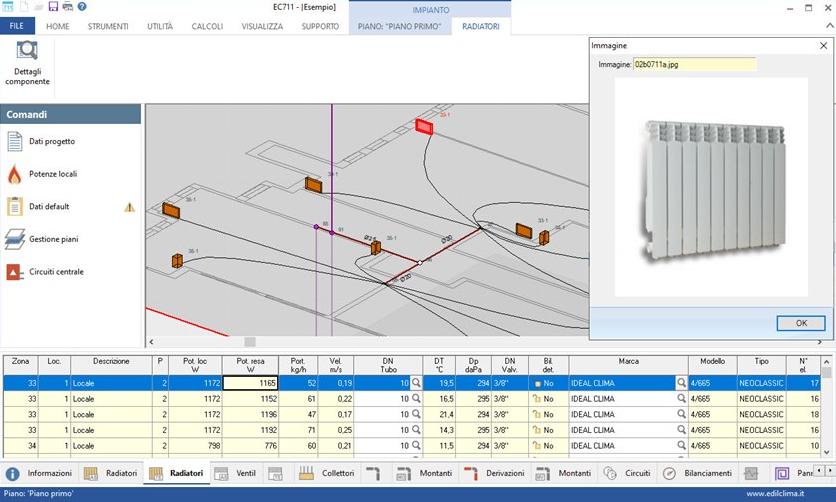Screen dimensions: 836x502
Task: Click the Dettagli componente ribbon icon
Action: click(27, 52)
